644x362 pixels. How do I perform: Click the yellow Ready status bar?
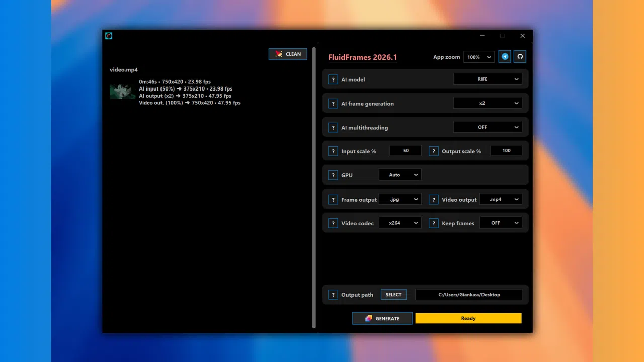pyautogui.click(x=468, y=318)
